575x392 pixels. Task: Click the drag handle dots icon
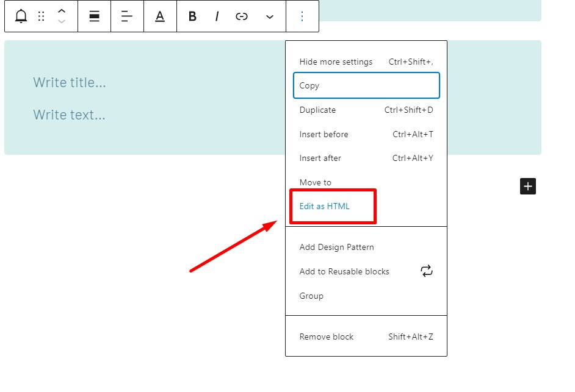(x=41, y=16)
